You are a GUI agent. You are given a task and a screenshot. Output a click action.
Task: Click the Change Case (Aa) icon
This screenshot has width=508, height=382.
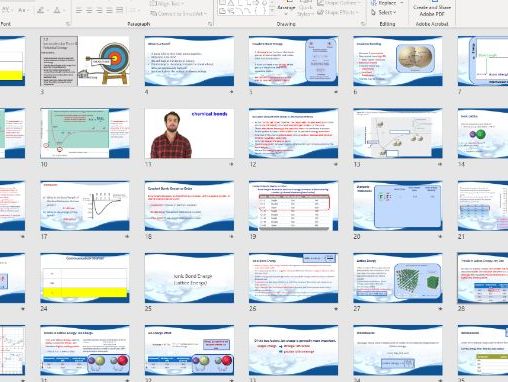coord(22,10)
